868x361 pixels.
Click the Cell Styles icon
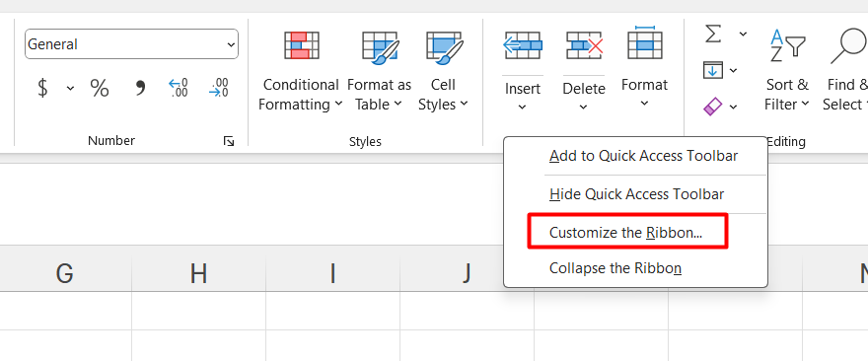click(x=444, y=47)
